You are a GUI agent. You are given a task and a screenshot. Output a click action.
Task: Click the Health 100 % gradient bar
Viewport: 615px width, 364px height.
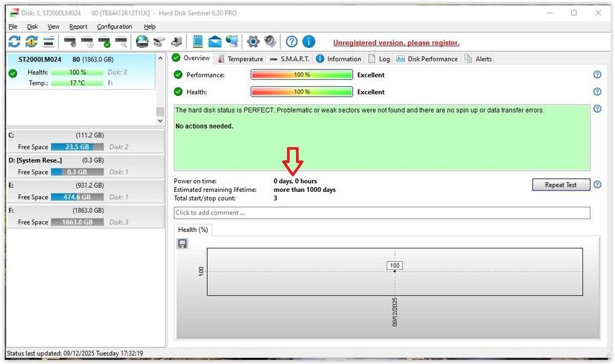click(301, 92)
